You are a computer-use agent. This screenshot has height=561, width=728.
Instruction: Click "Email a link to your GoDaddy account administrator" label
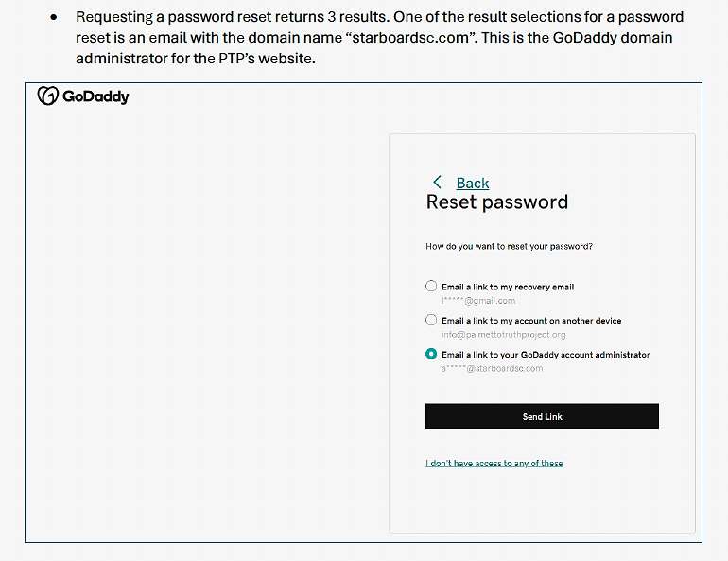tap(546, 355)
